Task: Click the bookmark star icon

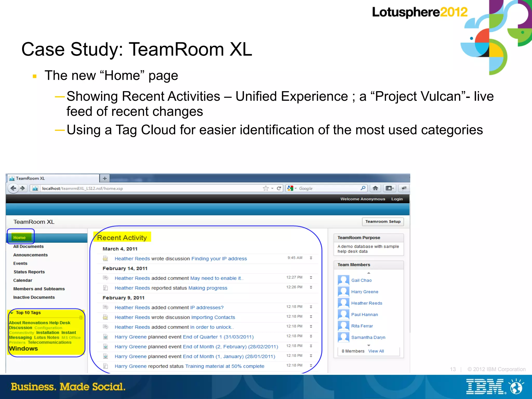Action: [x=266, y=188]
